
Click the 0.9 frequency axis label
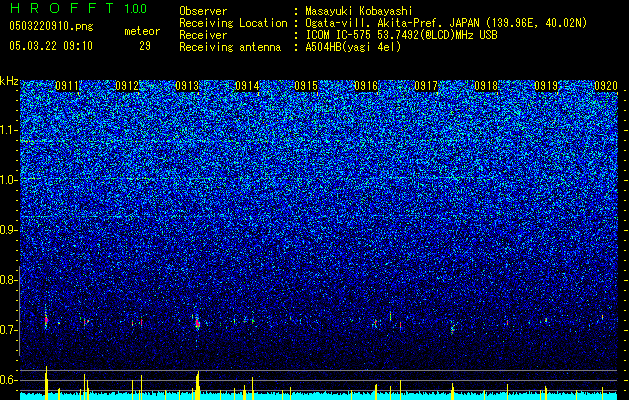9,230
